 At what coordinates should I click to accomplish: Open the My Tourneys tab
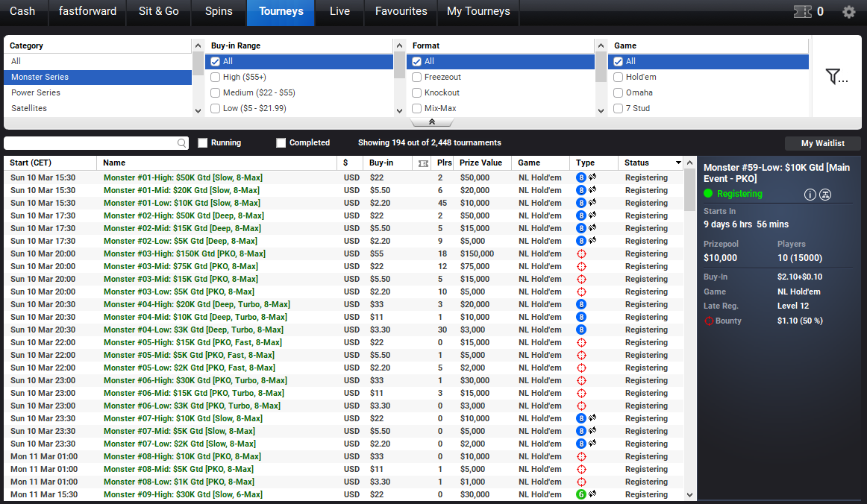pos(478,12)
